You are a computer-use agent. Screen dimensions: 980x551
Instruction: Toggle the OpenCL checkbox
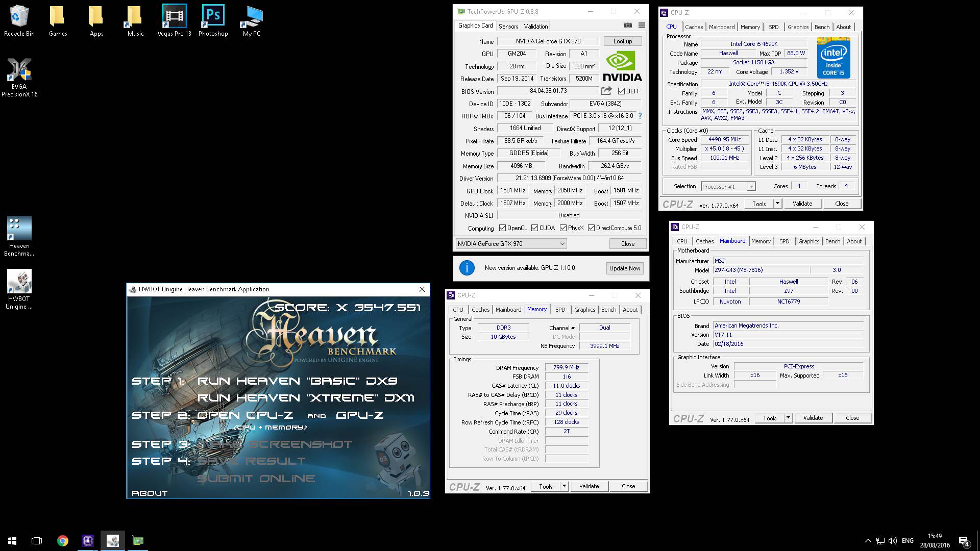pyautogui.click(x=502, y=228)
